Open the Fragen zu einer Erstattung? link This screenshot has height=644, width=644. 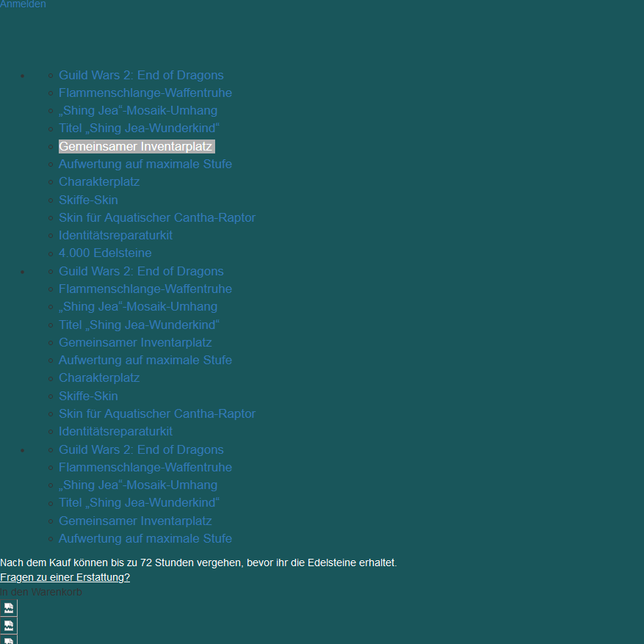click(65, 577)
